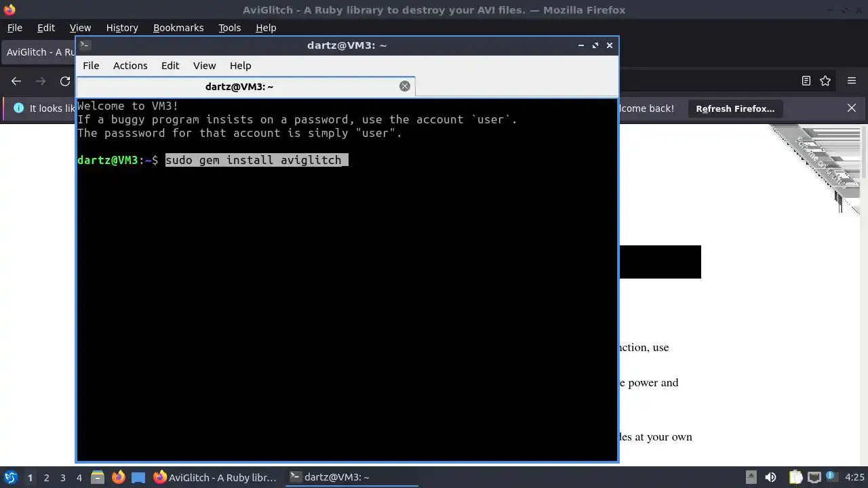Click the info icon in notification bar
Viewport: 868px width, 488px height.
point(18,108)
